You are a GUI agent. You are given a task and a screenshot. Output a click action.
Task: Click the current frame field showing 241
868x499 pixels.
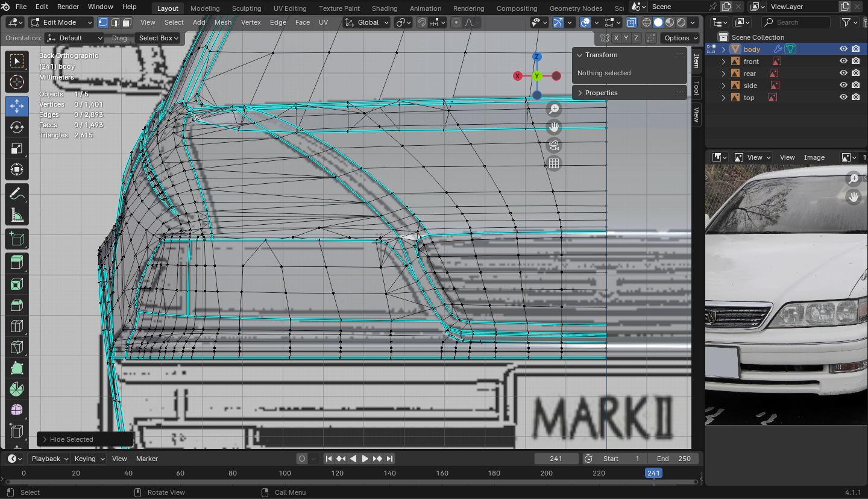556,459
